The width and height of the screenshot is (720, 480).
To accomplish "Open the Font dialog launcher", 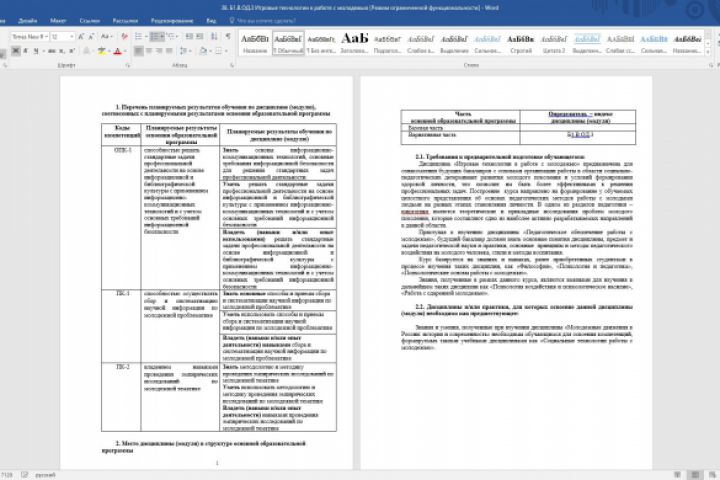I will (x=128, y=66).
